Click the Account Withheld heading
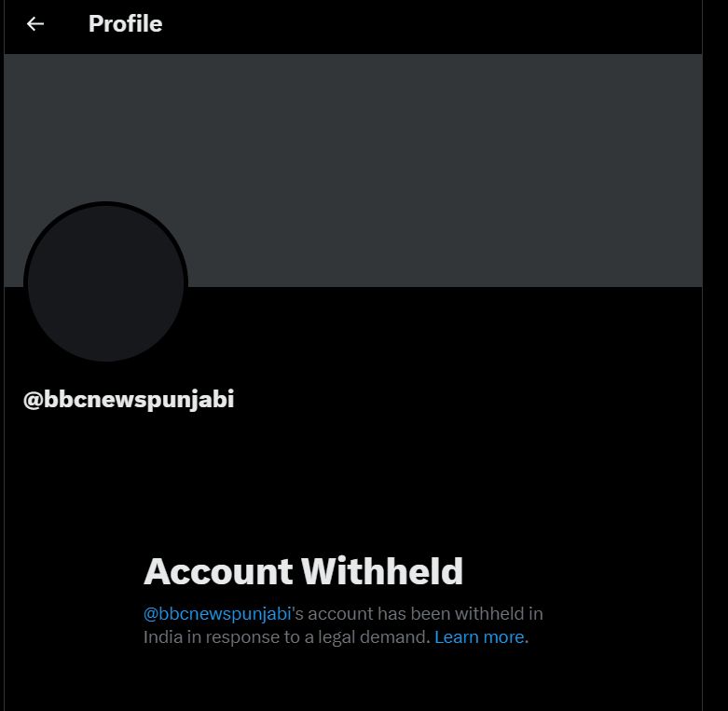The width and height of the screenshot is (728, 711). point(303,571)
